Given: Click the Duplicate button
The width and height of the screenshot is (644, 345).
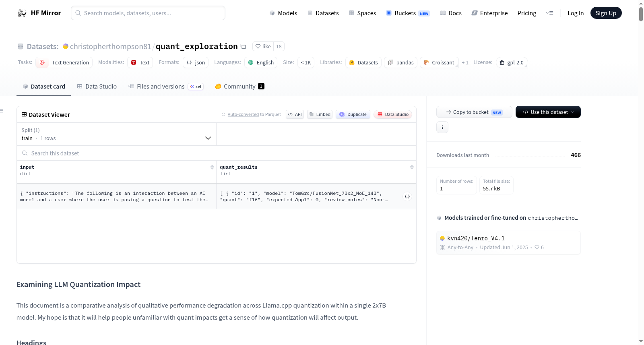Looking at the screenshot, I should coord(353,114).
